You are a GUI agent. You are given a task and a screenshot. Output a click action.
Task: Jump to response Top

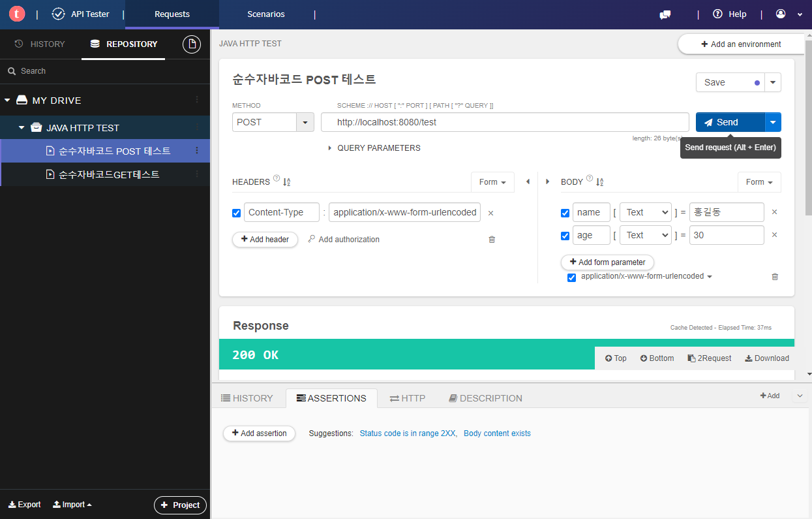pyautogui.click(x=616, y=358)
